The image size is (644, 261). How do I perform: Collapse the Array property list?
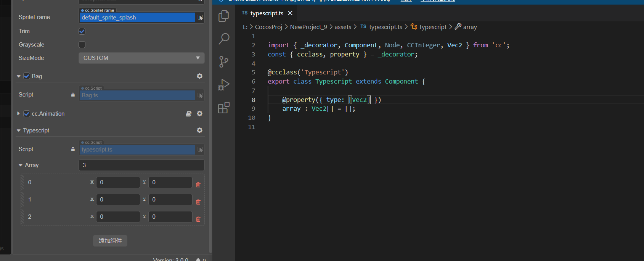21,165
